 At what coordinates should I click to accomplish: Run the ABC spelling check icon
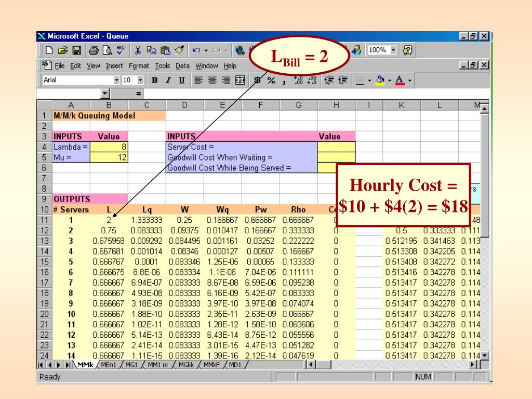point(121,50)
